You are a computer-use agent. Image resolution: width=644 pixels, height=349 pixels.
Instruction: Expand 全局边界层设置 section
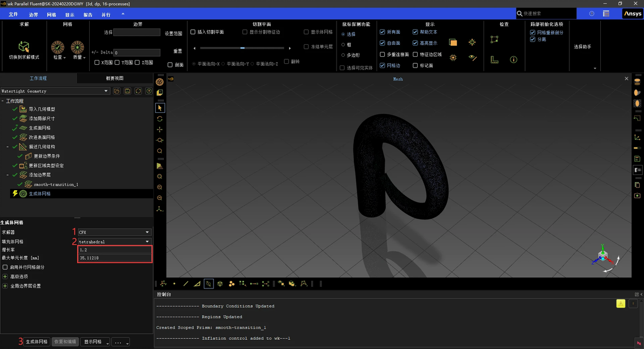tap(5, 286)
